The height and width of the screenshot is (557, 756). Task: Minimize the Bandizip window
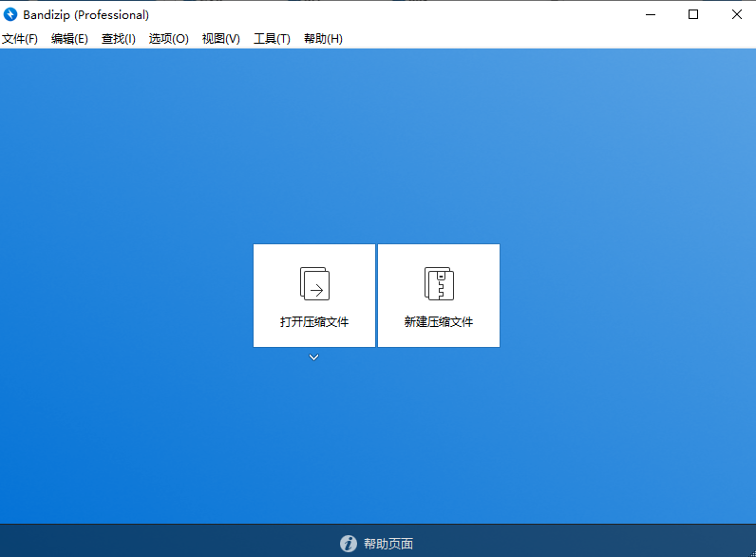pos(651,14)
